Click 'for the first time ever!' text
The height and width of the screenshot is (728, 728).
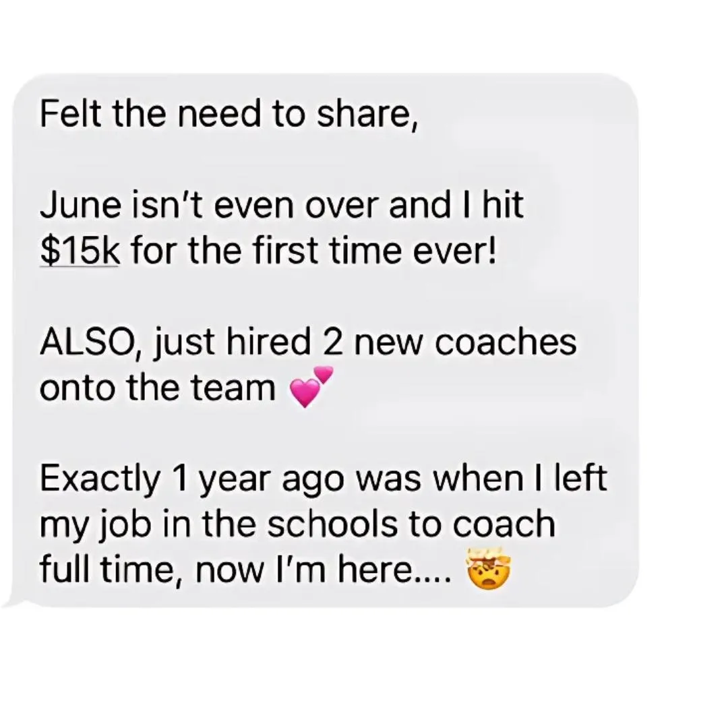point(314,251)
